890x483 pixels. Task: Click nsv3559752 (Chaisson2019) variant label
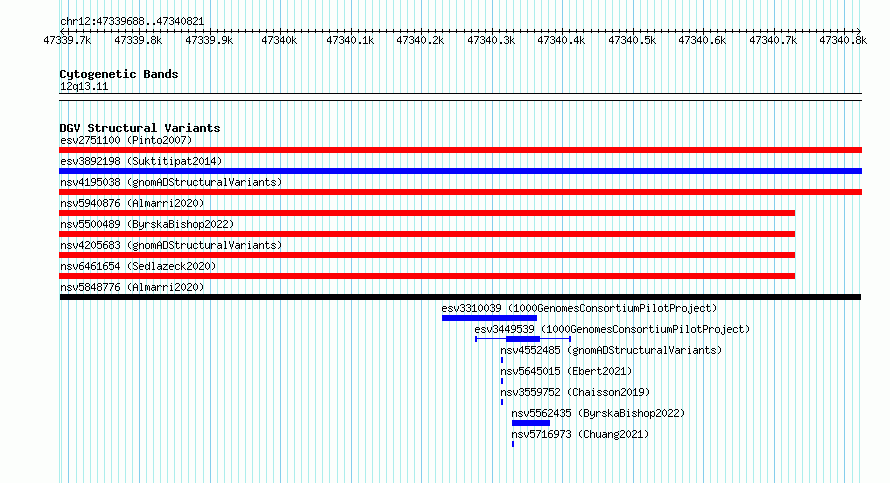click(x=575, y=392)
